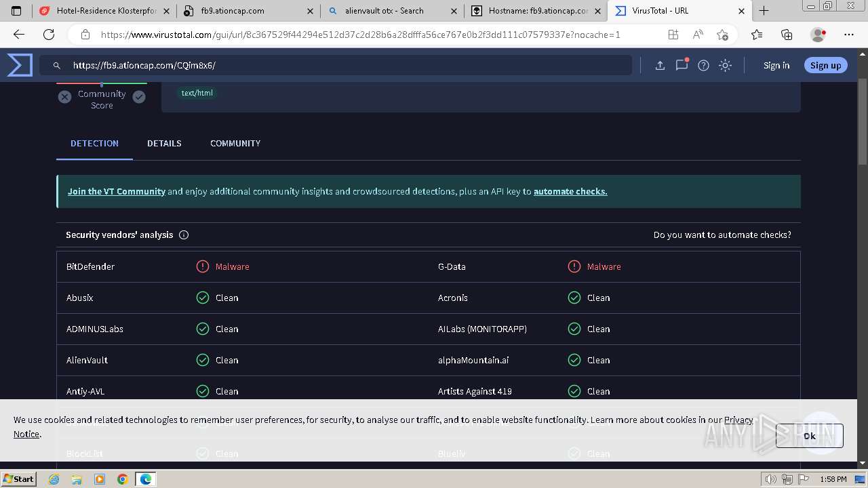The height and width of the screenshot is (488, 868).
Task: Click the search magnifier icon in VirusTotal bar
Action: pos(57,66)
